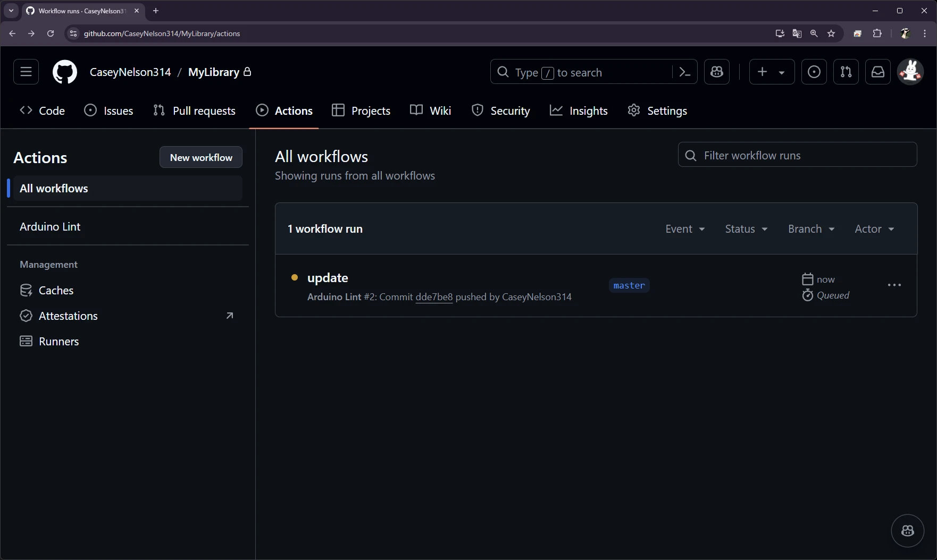Bookmark this page with star icon
The width and height of the screenshot is (937, 560).
831,33
